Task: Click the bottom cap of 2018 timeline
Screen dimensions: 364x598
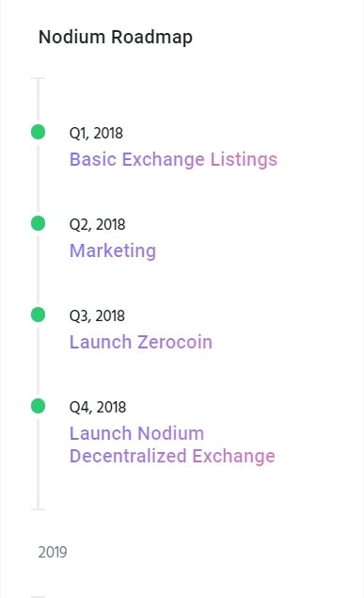Action: (38, 509)
